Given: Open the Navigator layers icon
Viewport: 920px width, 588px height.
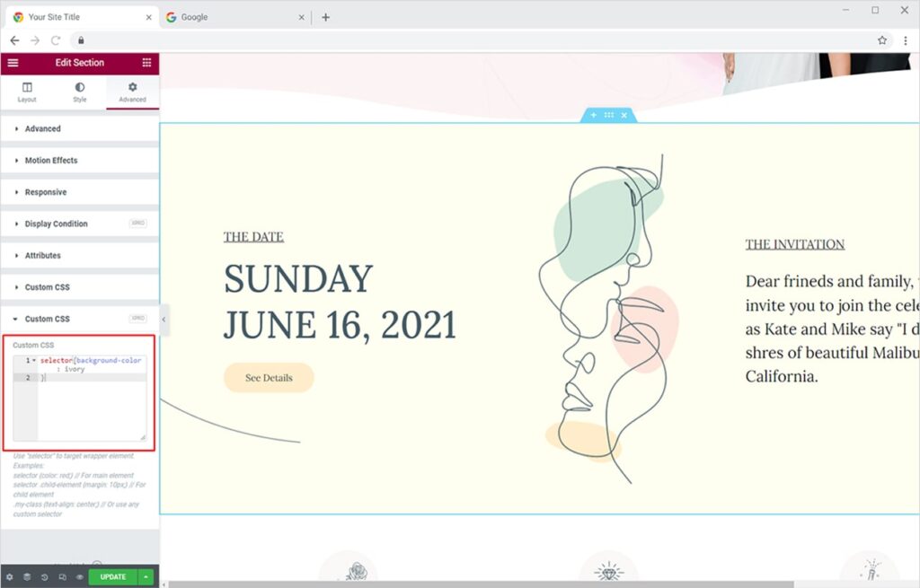Looking at the screenshot, I should click(27, 576).
